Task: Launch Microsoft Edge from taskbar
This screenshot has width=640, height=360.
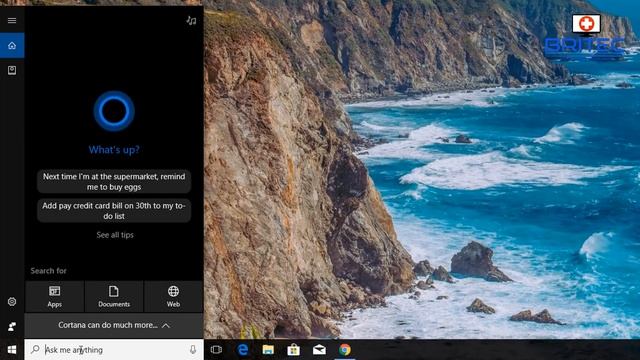Action: 243,350
